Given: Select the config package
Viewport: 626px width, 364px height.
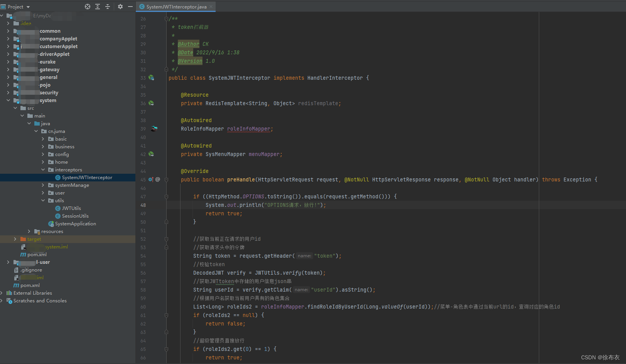Looking at the screenshot, I should (x=62, y=154).
